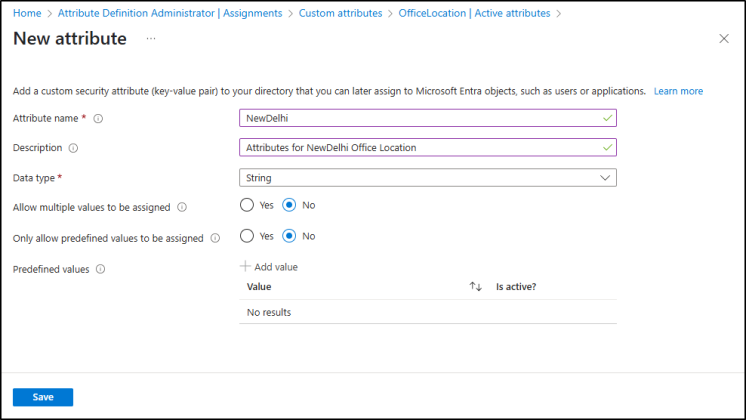Viewport: 746px width, 420px height.
Task: Go to Home breadcrumb
Action: [x=27, y=13]
